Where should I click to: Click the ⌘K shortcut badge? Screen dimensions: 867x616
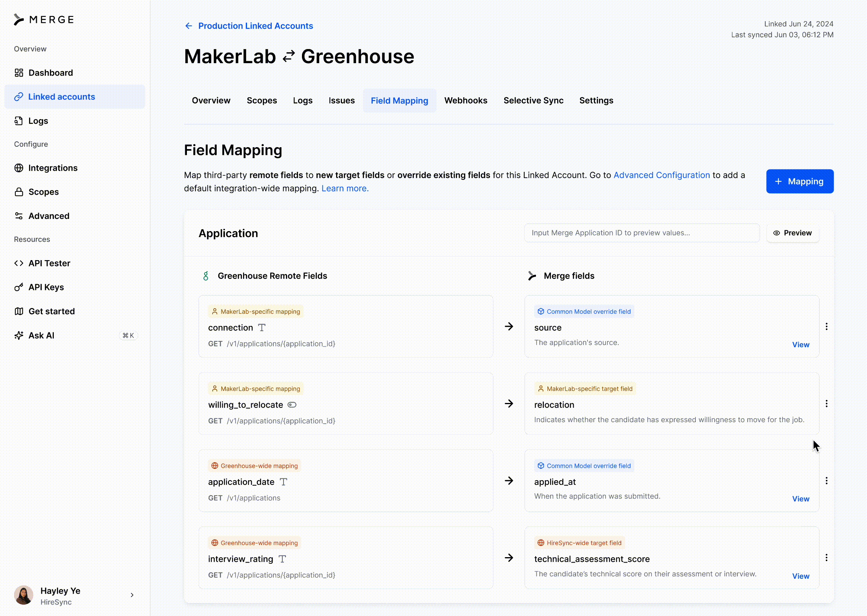[128, 335]
